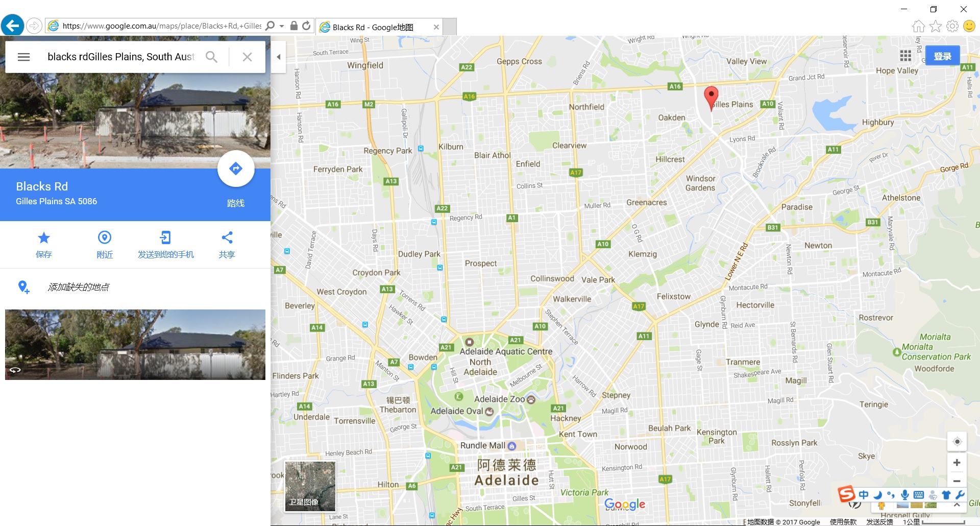
Task: Zoom in the map with plus button
Action: pyautogui.click(x=957, y=463)
